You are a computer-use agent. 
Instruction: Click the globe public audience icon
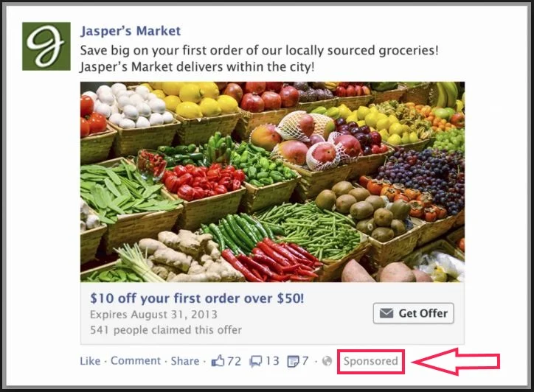pos(327,361)
